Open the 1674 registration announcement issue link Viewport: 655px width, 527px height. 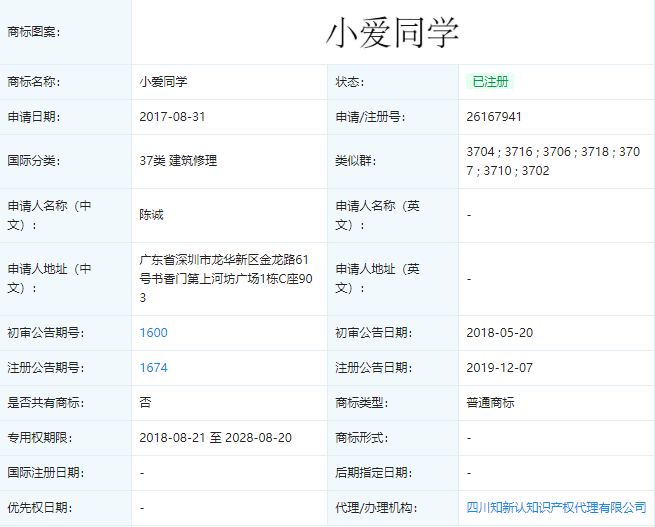pyautogui.click(x=153, y=368)
